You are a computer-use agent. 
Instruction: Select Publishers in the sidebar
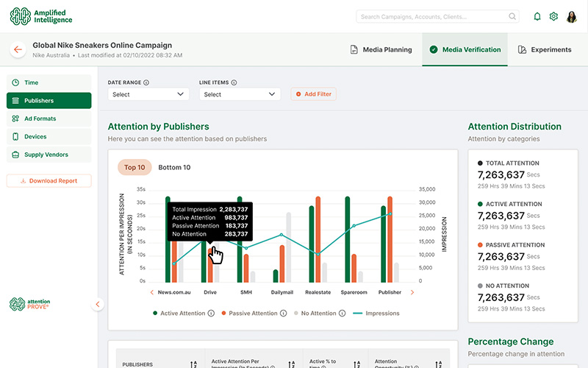pyautogui.click(x=49, y=101)
